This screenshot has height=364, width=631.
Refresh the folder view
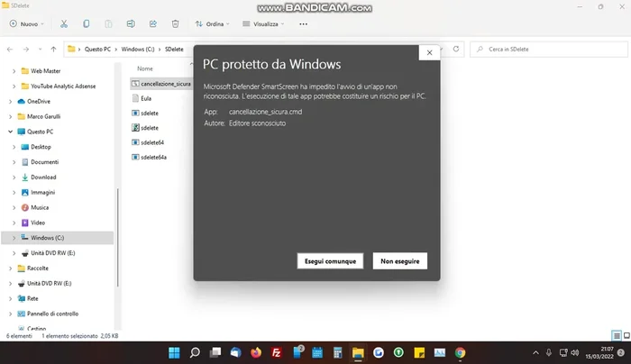(x=456, y=49)
